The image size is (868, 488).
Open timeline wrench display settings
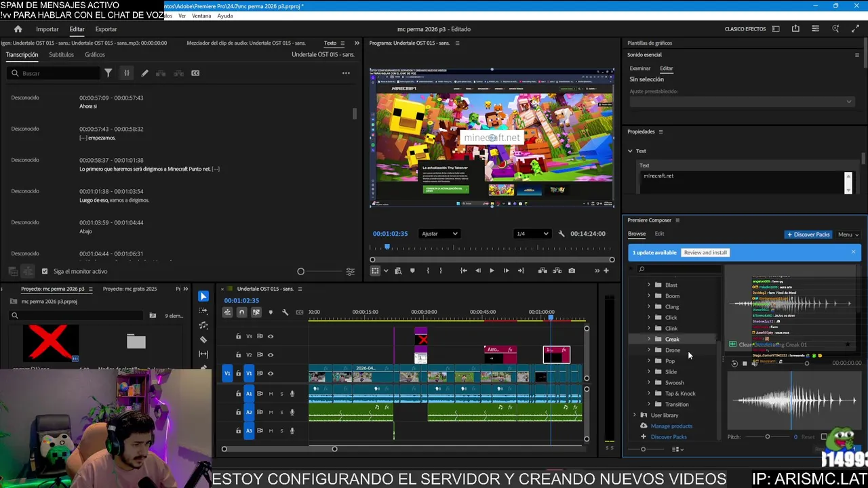point(285,312)
